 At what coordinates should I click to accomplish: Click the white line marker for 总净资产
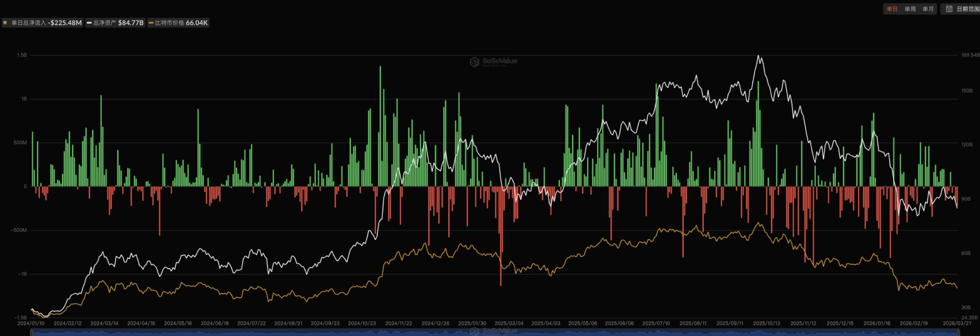pos(89,23)
